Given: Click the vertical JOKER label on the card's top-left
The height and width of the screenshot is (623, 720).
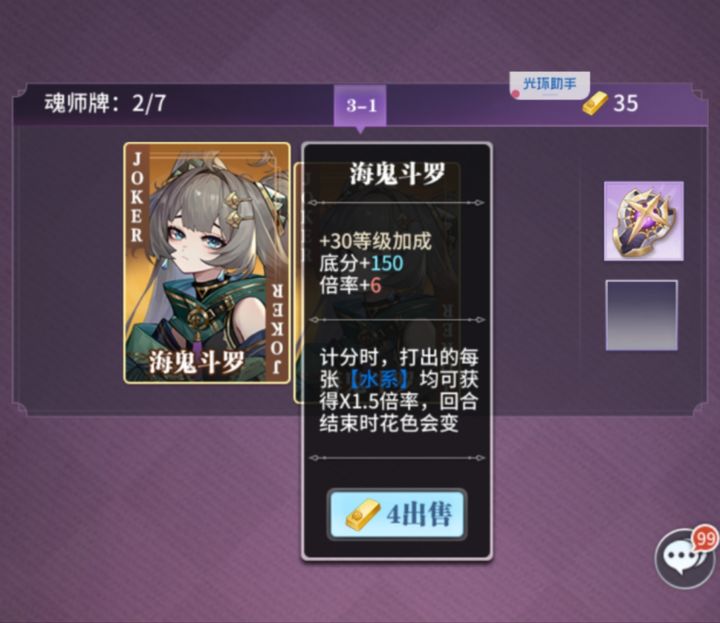Looking at the screenshot, I should tap(137, 197).
